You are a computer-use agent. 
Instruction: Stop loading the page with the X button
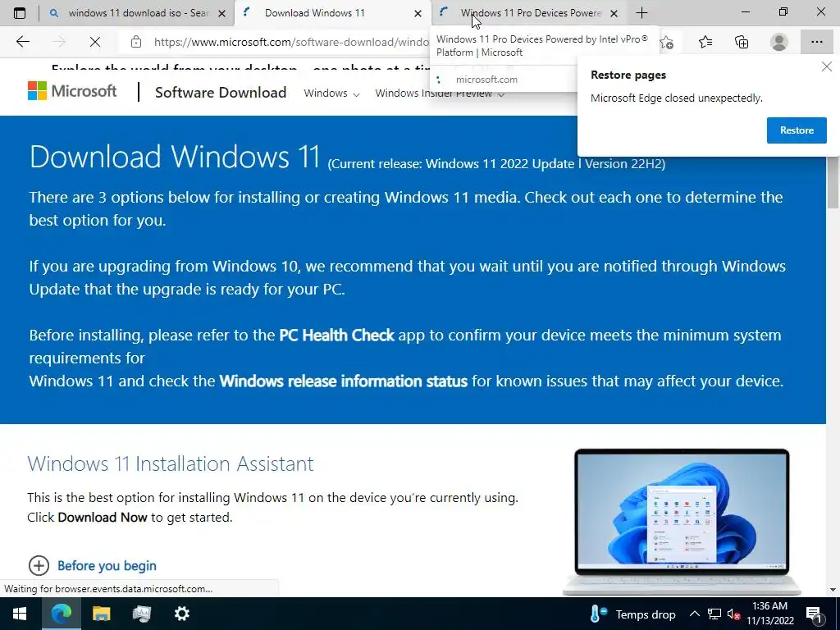(95, 42)
